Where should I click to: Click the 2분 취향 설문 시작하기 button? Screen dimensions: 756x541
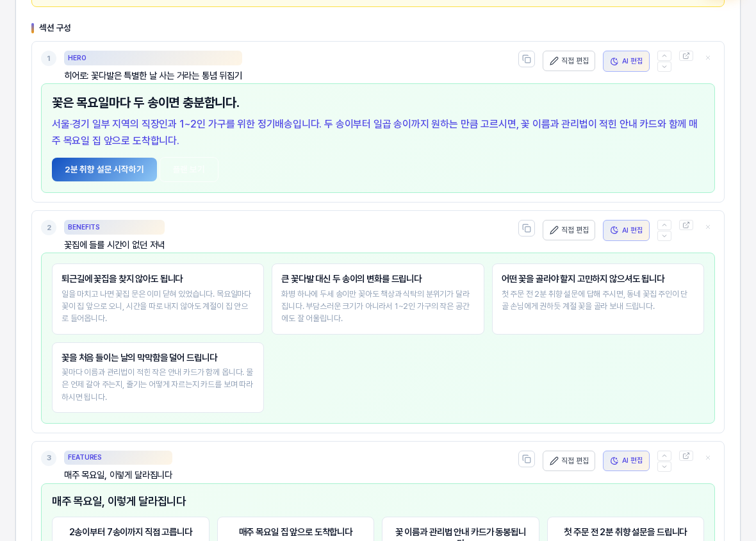tap(104, 170)
